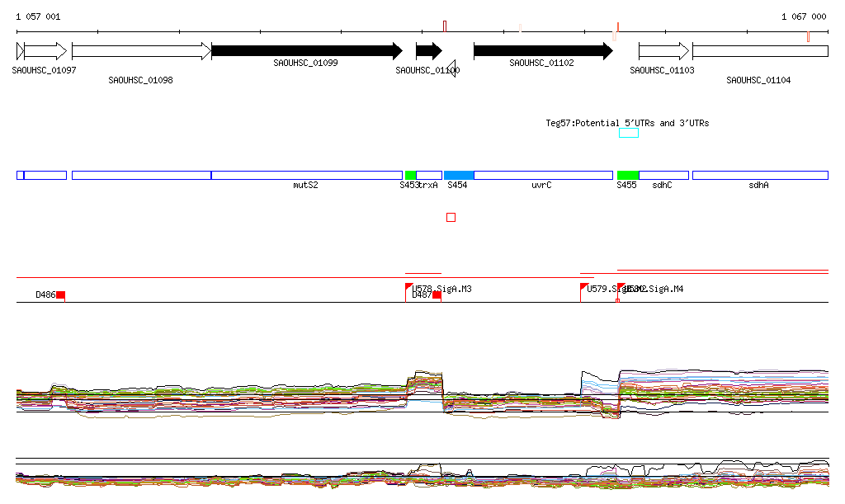Click the small red square below S454
The width and height of the screenshot is (845, 504).
(451, 218)
